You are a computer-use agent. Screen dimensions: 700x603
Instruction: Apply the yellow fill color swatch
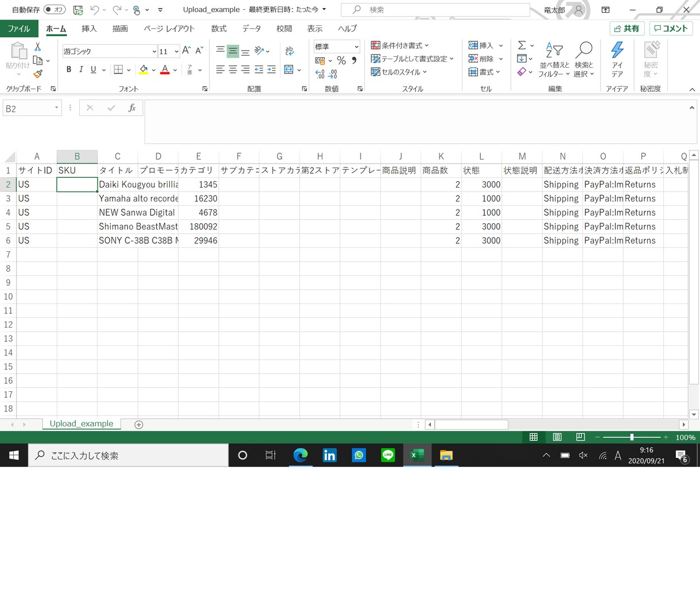click(144, 69)
